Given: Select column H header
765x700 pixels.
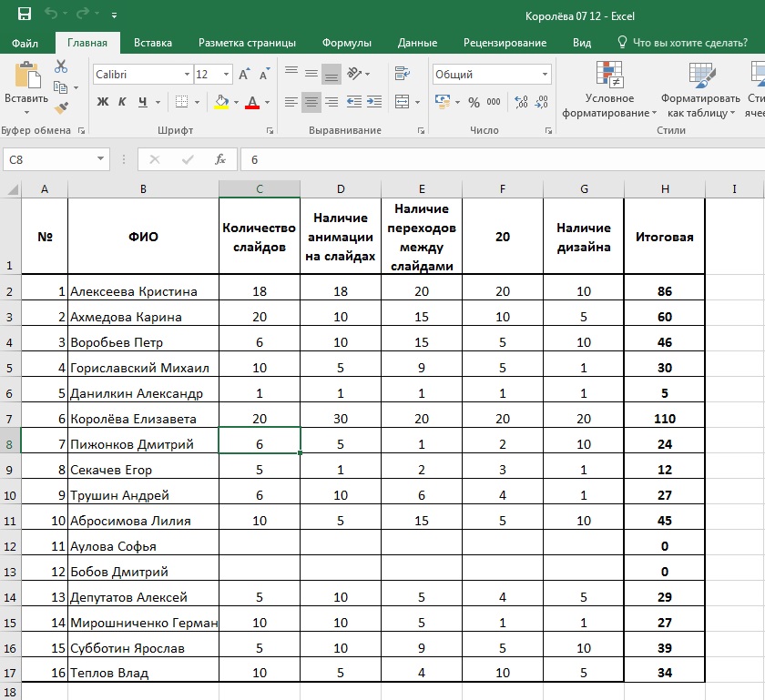Looking at the screenshot, I should tap(665, 188).
